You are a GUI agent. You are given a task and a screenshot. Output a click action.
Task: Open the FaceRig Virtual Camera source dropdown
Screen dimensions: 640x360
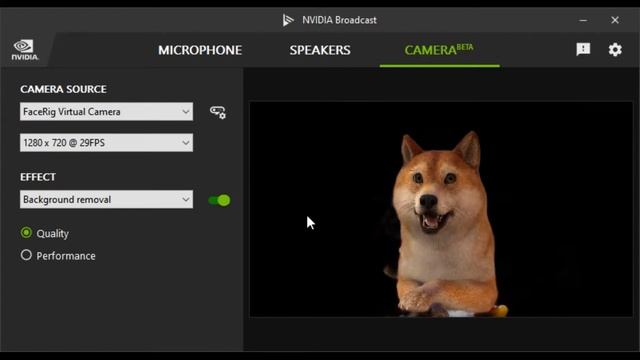106,111
